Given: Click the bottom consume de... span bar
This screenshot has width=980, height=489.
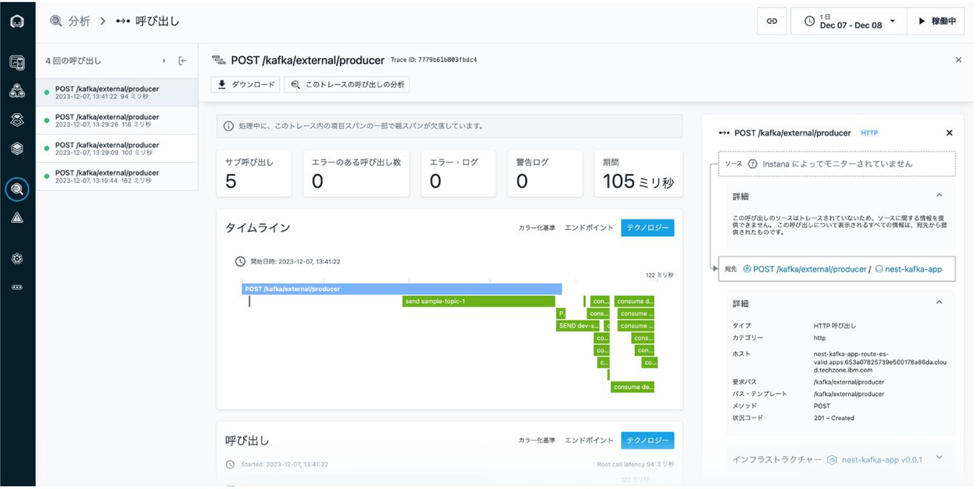Looking at the screenshot, I should [633, 387].
